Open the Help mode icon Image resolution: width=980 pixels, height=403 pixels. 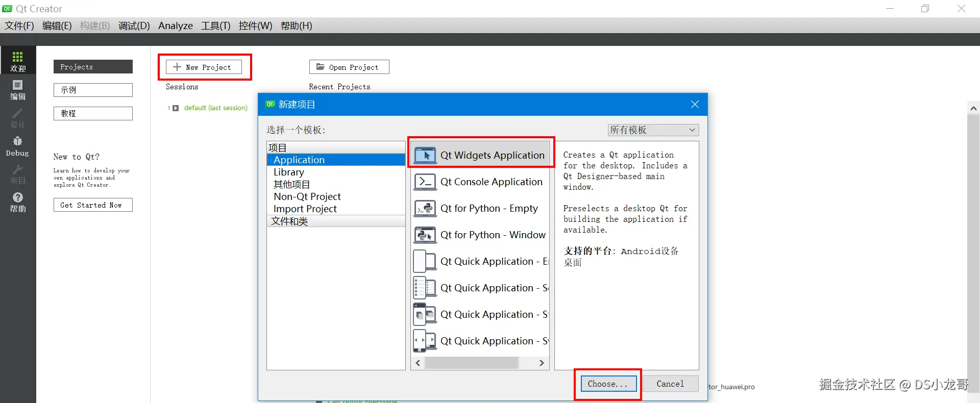[x=18, y=203]
